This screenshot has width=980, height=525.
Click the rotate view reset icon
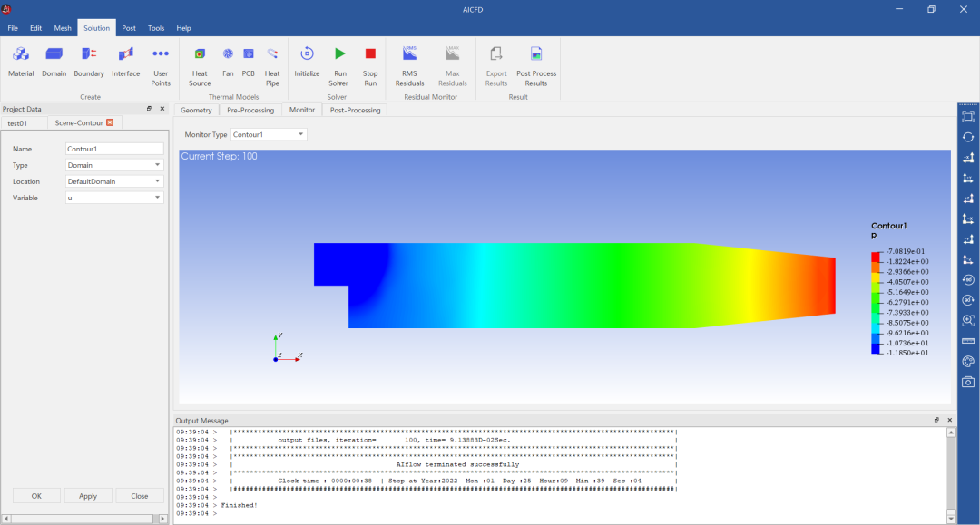(x=968, y=137)
